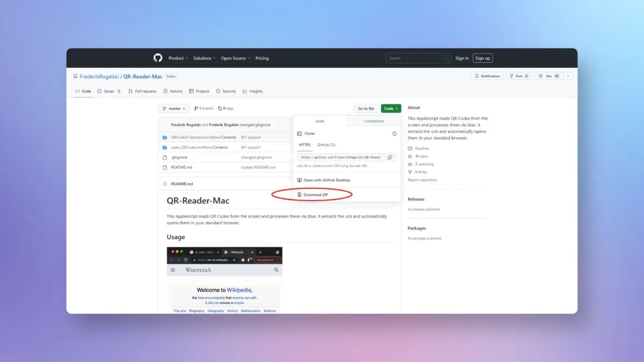644x362 pixels.
Task: Click the folder icon for QRCode2Clipboard.workflow
Action: [x=165, y=137]
